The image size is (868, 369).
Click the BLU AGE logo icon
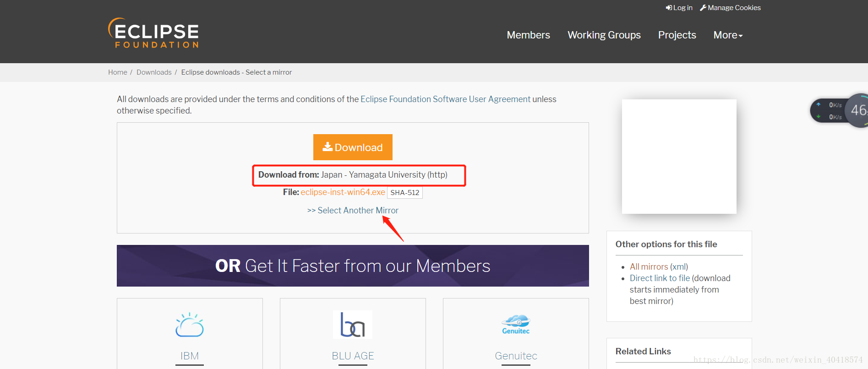[x=353, y=325]
